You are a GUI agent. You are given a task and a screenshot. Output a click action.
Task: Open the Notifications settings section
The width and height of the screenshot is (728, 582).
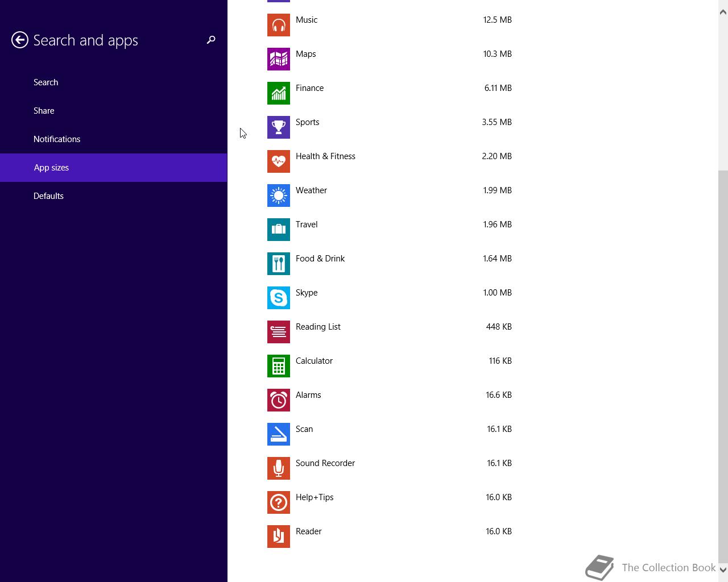(x=114, y=139)
